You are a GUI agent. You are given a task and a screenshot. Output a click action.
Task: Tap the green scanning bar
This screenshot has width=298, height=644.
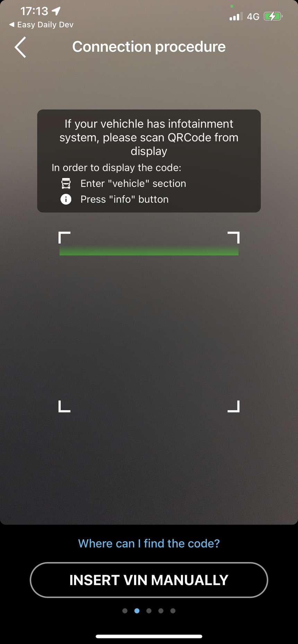[x=149, y=251]
